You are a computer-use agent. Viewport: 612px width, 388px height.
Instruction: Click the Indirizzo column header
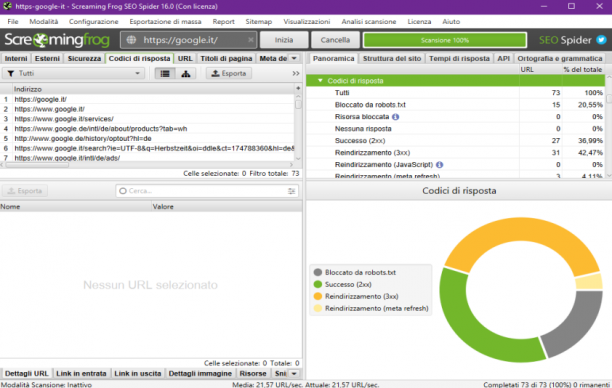point(153,89)
